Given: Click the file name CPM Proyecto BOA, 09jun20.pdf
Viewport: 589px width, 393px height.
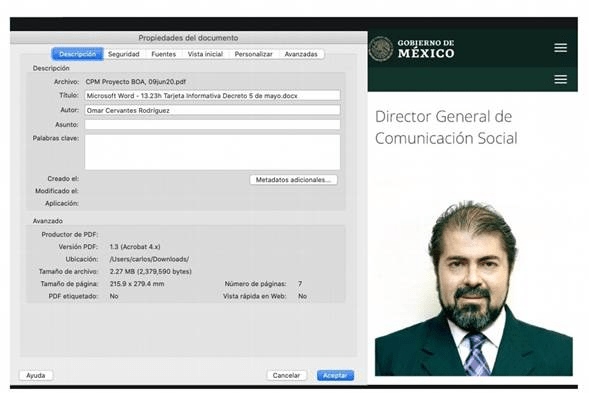Looking at the screenshot, I should coord(136,82).
